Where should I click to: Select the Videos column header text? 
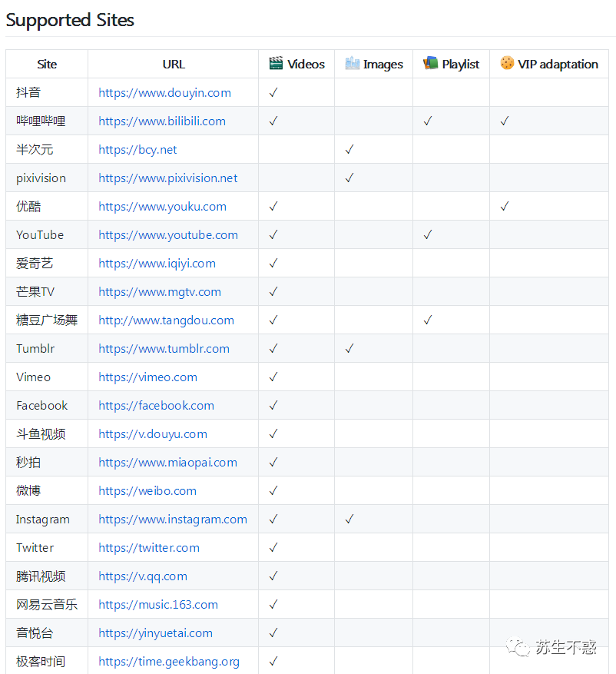[306, 64]
